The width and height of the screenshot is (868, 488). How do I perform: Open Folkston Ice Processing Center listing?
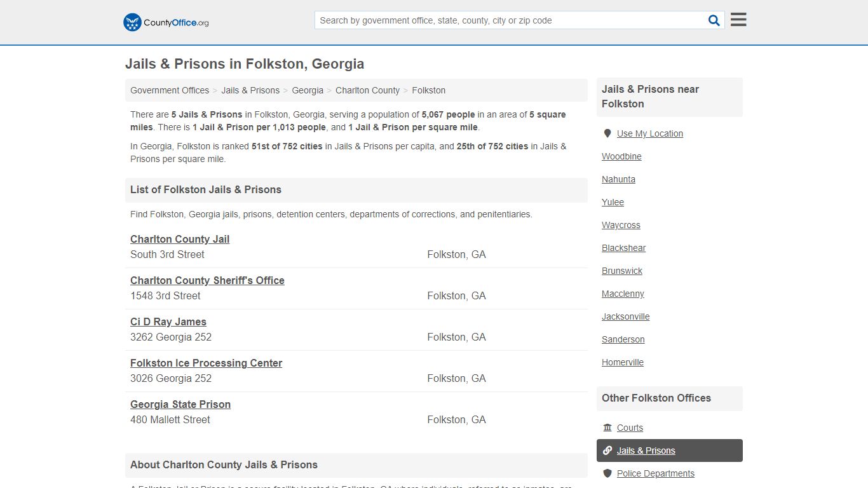(x=206, y=363)
